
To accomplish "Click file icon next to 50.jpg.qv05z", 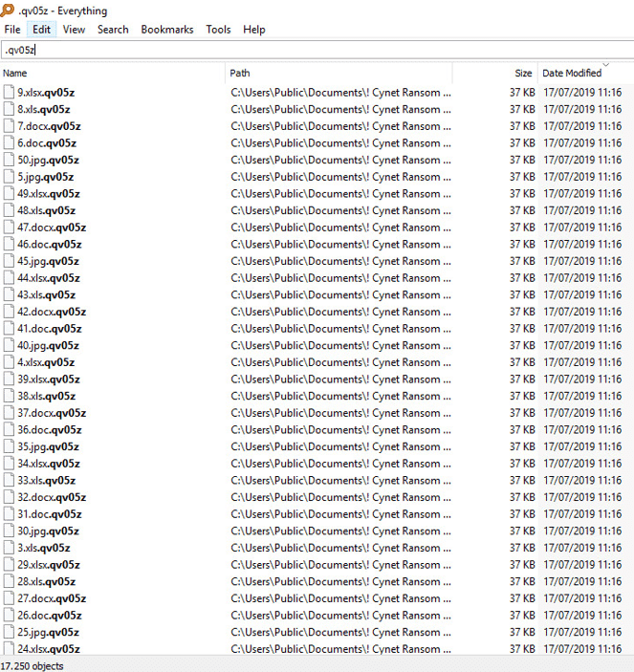I will (x=9, y=160).
